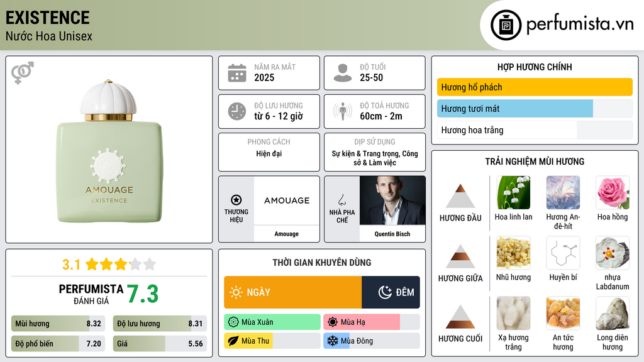Click the Nước Hoa Unisex subtitle
The height and width of the screenshot is (362, 644).
[x=49, y=36]
